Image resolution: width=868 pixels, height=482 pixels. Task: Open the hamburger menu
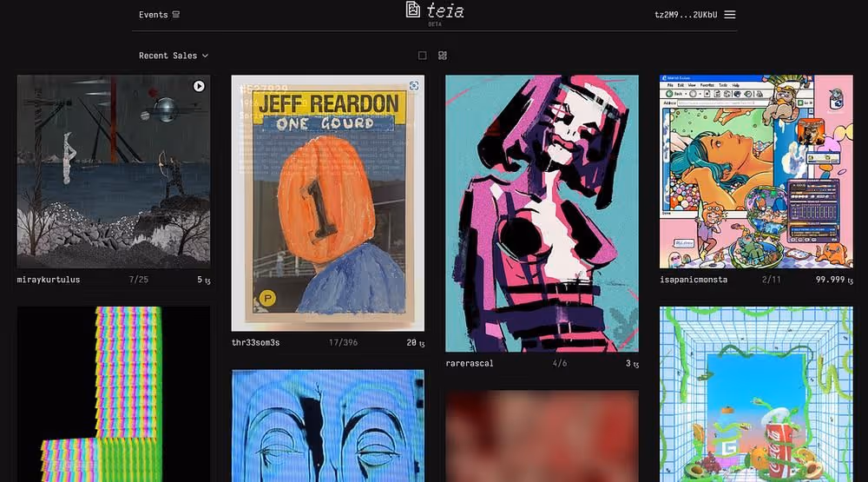pyautogui.click(x=730, y=15)
